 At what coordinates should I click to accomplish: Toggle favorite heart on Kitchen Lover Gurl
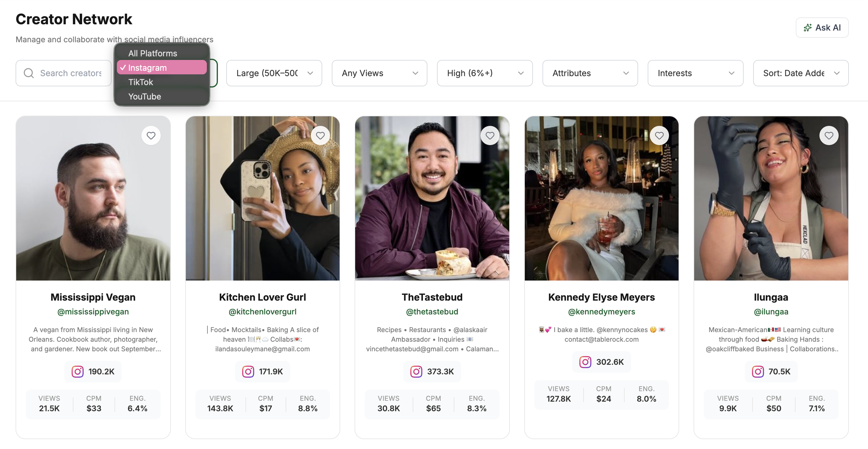320,135
